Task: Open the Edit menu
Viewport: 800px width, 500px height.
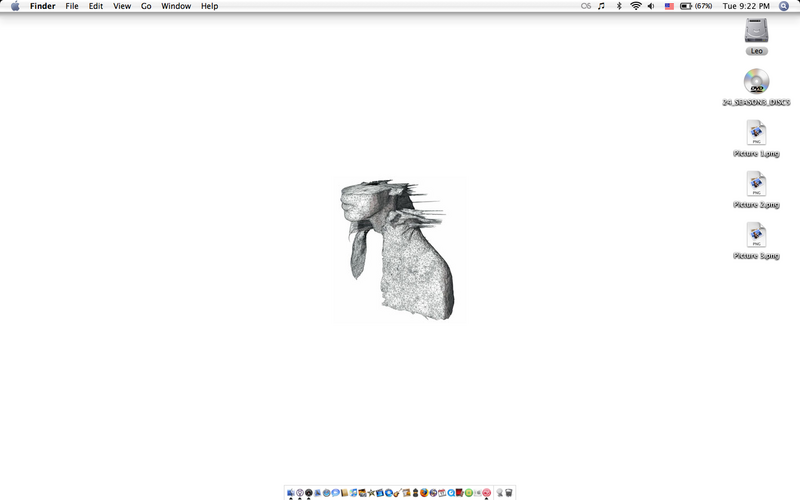Action: (x=96, y=6)
